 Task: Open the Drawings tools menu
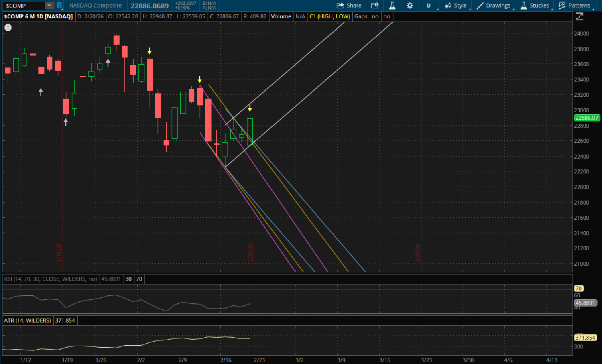click(494, 6)
